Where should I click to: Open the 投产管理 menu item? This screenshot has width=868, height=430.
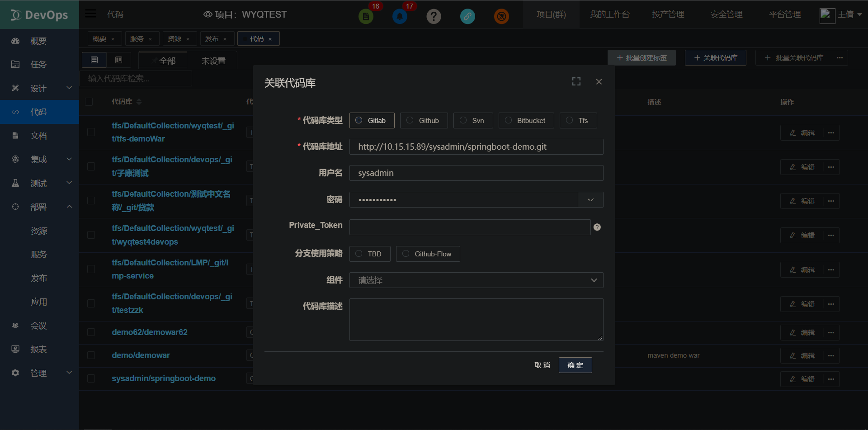point(668,14)
